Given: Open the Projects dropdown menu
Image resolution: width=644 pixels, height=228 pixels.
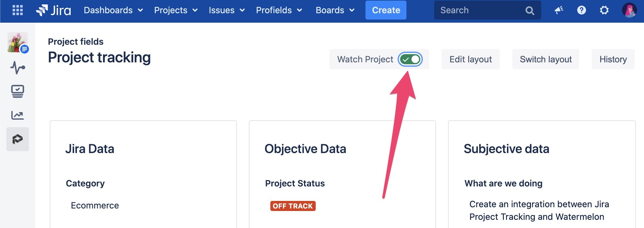Looking at the screenshot, I should click(x=175, y=10).
